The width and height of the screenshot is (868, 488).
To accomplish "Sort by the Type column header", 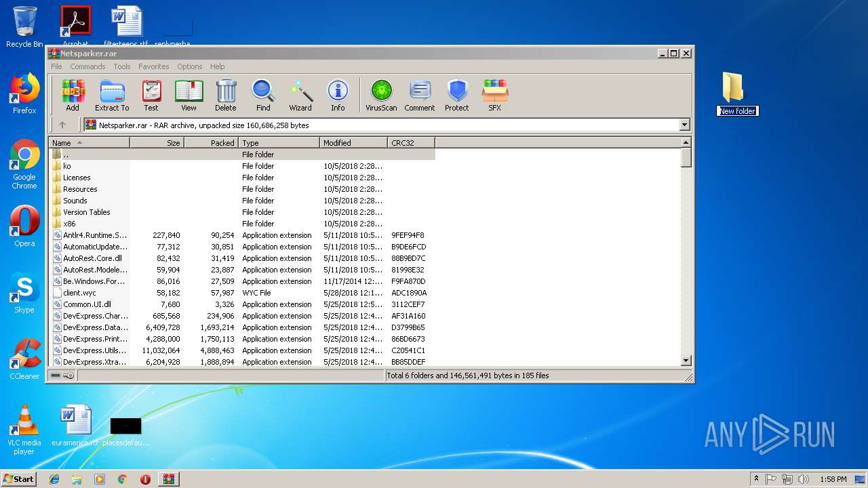I will tap(279, 143).
